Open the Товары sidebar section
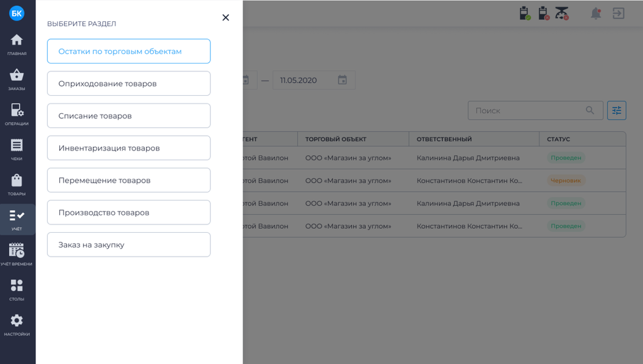643x364 pixels. point(17,185)
